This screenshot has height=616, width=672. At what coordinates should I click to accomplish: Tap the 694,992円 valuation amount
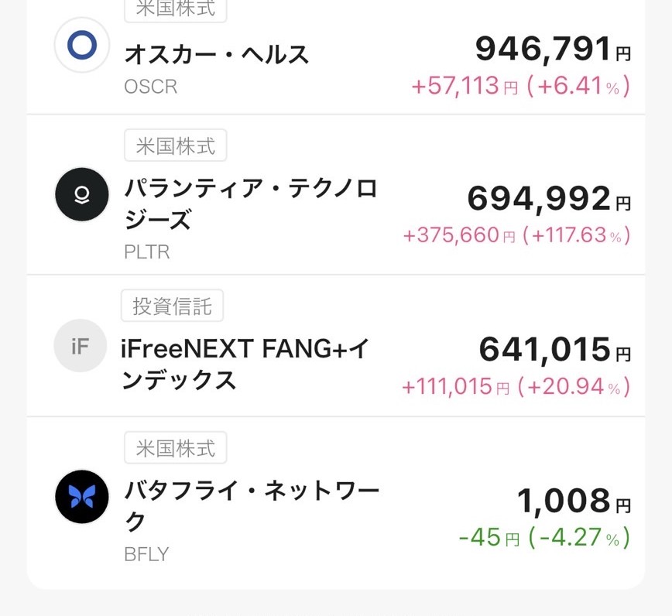coord(549,200)
